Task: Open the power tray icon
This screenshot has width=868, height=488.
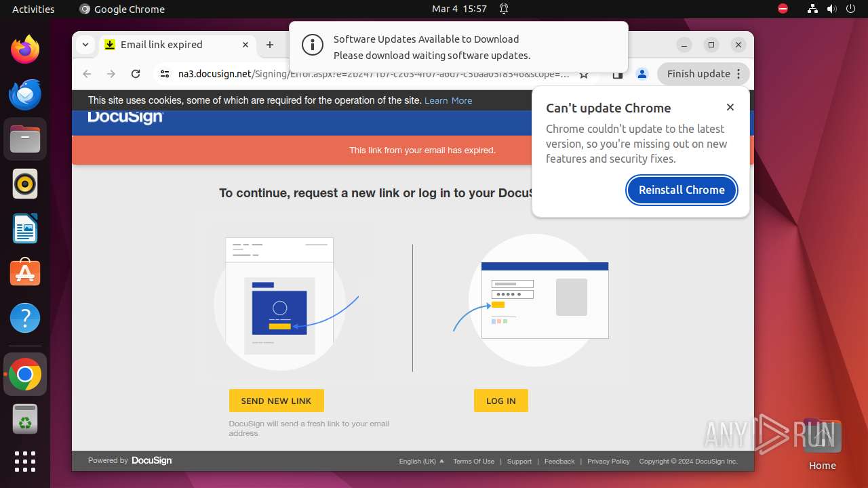Action: 851,9
